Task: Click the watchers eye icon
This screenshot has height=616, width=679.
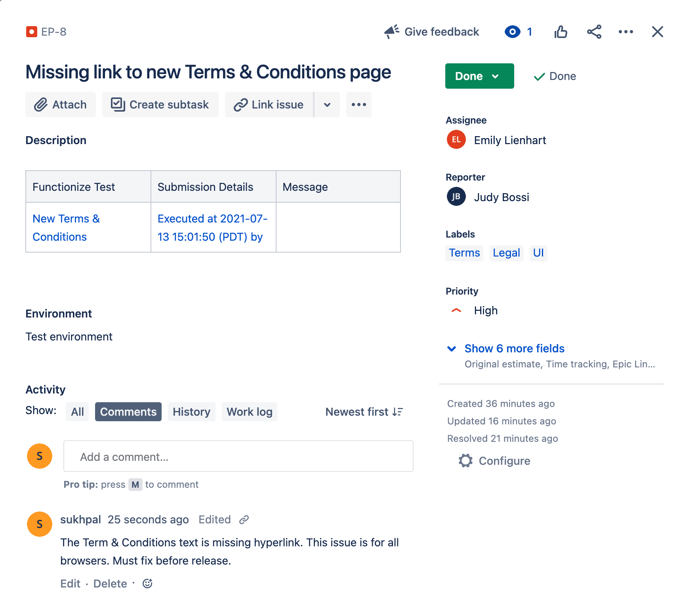Action: tap(512, 32)
